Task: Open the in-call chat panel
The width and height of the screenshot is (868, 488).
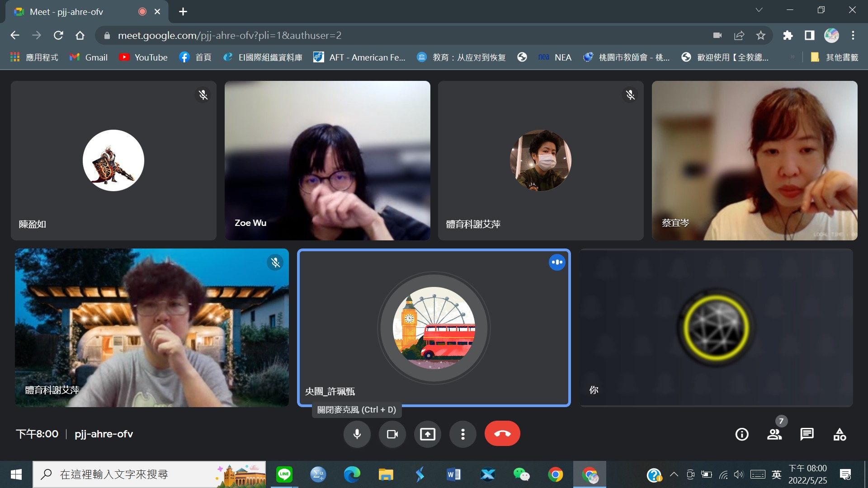Action: pos(807,434)
